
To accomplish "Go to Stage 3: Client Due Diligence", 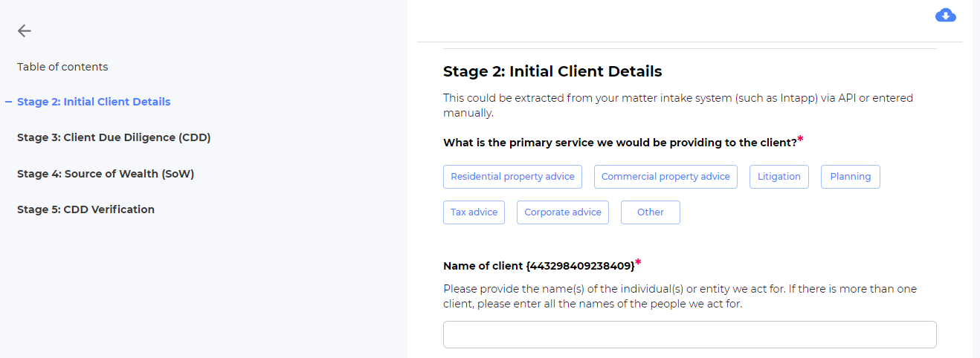I will click(114, 137).
